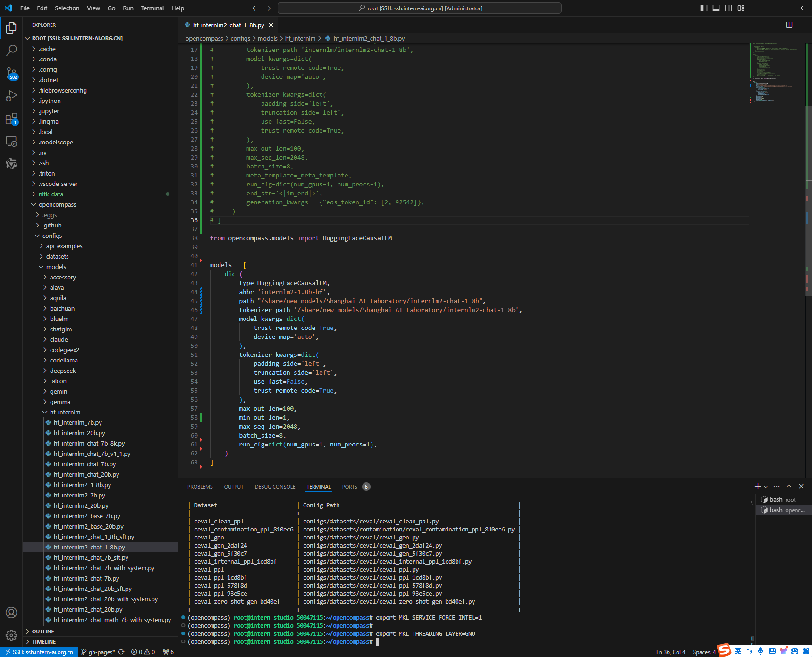The image size is (812, 657).
Task: Open Customize Layout button
Action: [x=741, y=8]
